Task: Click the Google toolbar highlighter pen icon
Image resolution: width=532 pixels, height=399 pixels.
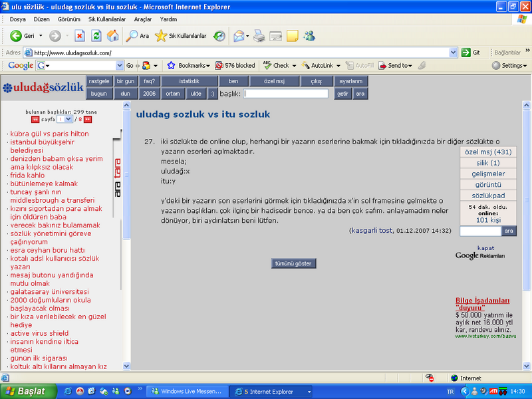Action: pyautogui.click(x=422, y=65)
